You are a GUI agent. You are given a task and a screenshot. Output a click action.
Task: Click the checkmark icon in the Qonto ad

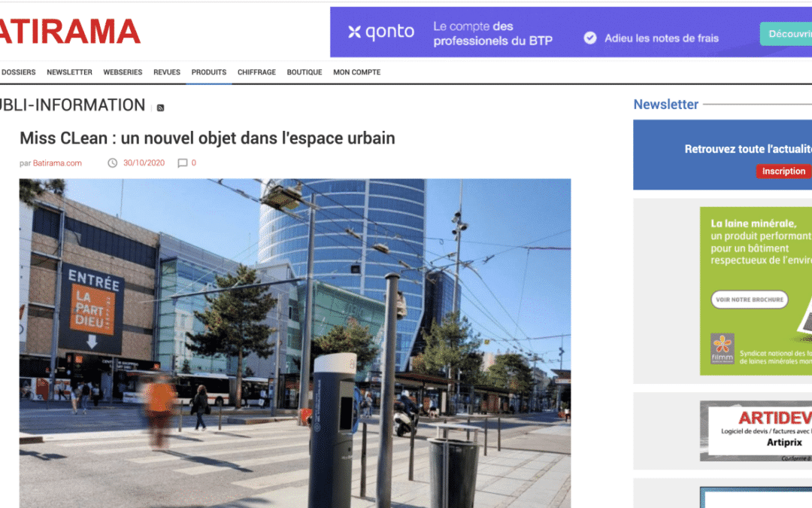click(590, 38)
